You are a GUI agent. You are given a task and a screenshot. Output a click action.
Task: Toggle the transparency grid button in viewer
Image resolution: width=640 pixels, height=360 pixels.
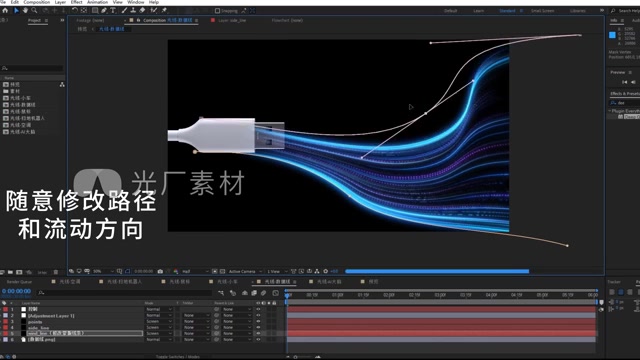point(222,271)
